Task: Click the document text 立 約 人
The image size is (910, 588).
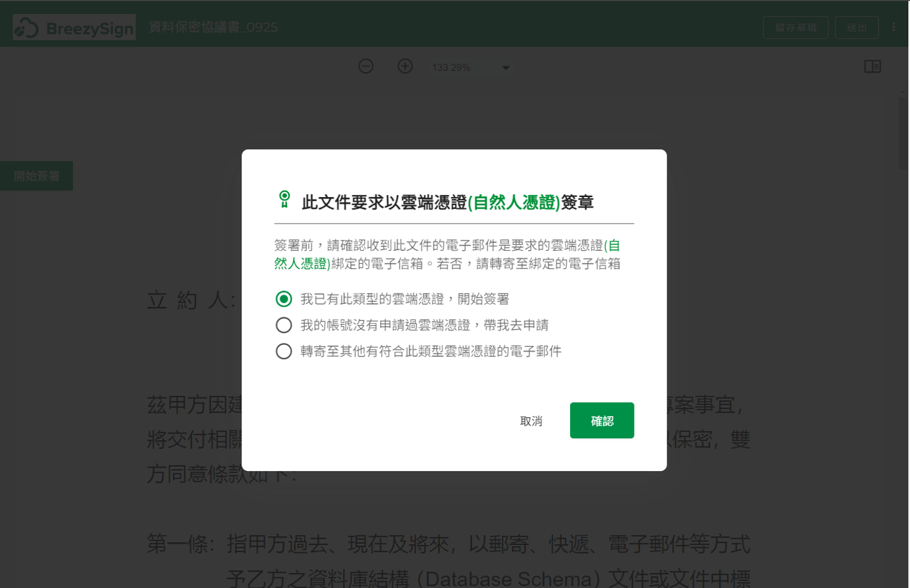Action: 191,300
